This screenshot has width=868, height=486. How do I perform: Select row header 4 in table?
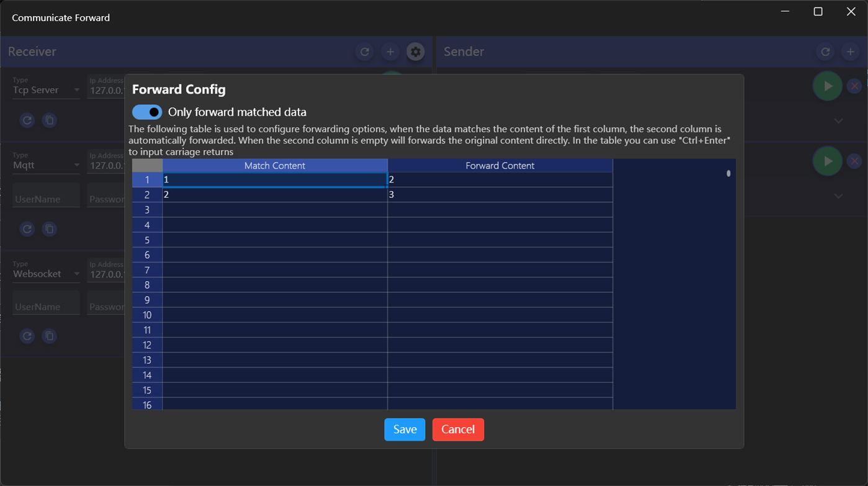tap(147, 225)
